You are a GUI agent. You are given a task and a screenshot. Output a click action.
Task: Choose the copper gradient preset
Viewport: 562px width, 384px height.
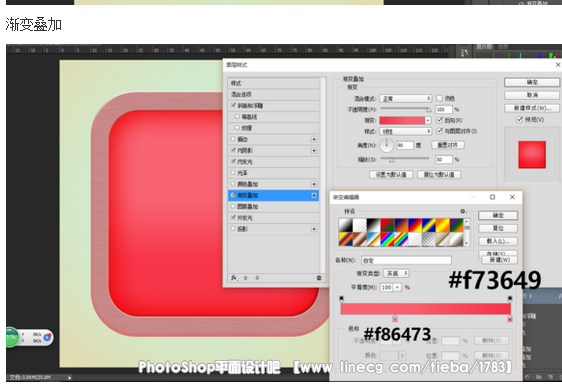click(x=359, y=239)
